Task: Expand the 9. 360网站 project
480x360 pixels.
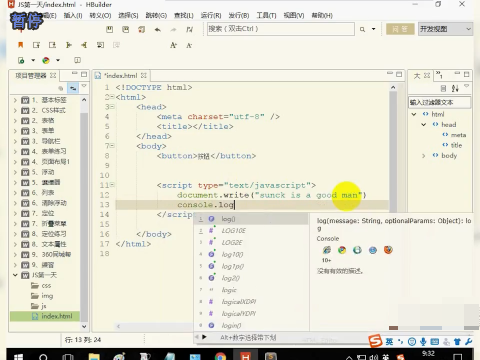Action: pos(15,255)
